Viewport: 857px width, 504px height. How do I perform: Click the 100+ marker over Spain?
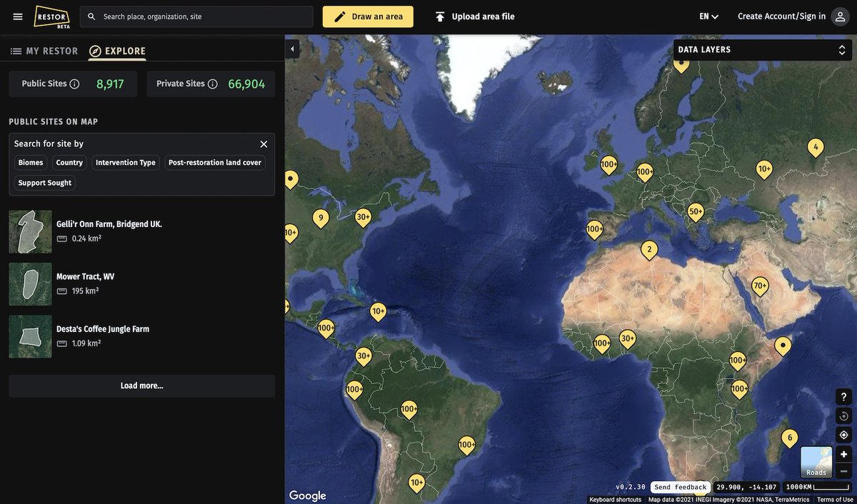point(594,230)
